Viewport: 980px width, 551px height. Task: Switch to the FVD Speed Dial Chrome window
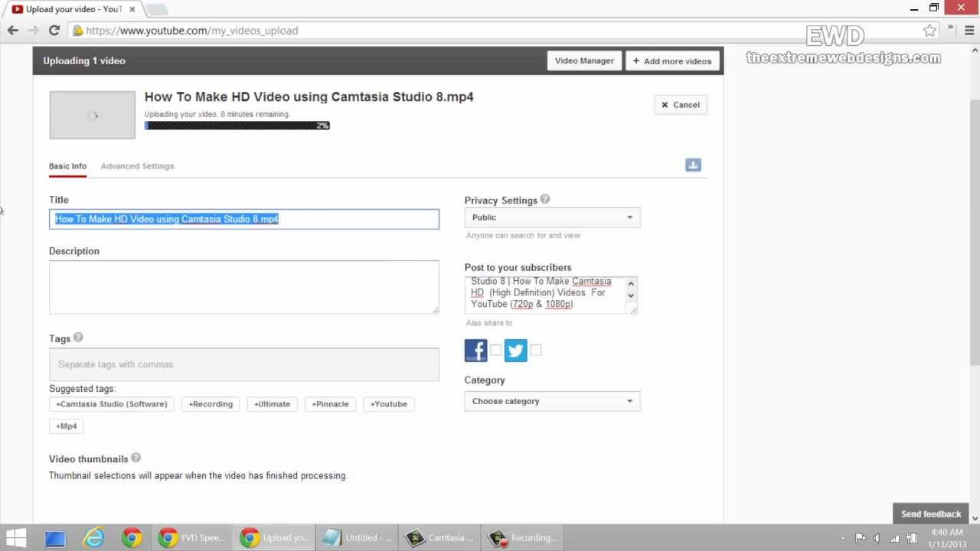coord(191,537)
